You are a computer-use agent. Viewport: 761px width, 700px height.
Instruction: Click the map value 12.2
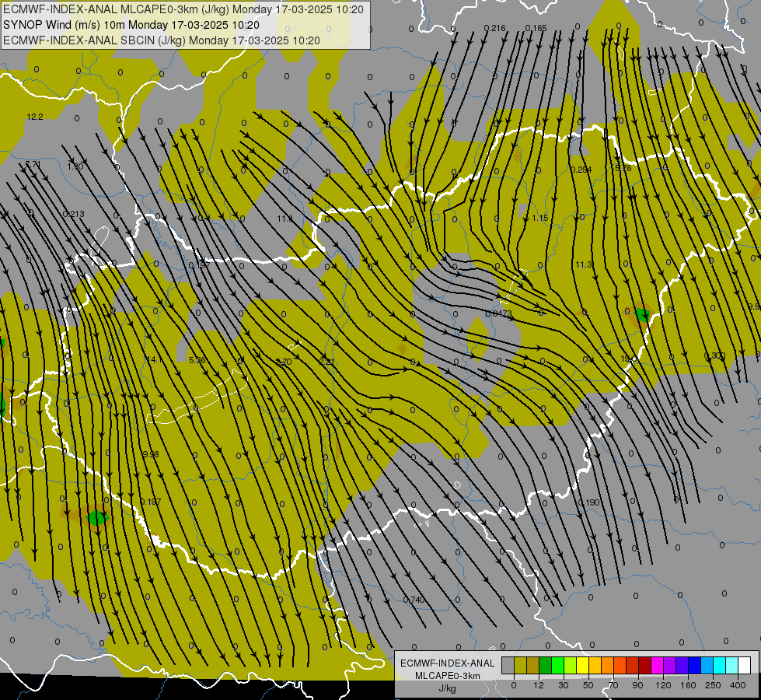tap(35, 117)
